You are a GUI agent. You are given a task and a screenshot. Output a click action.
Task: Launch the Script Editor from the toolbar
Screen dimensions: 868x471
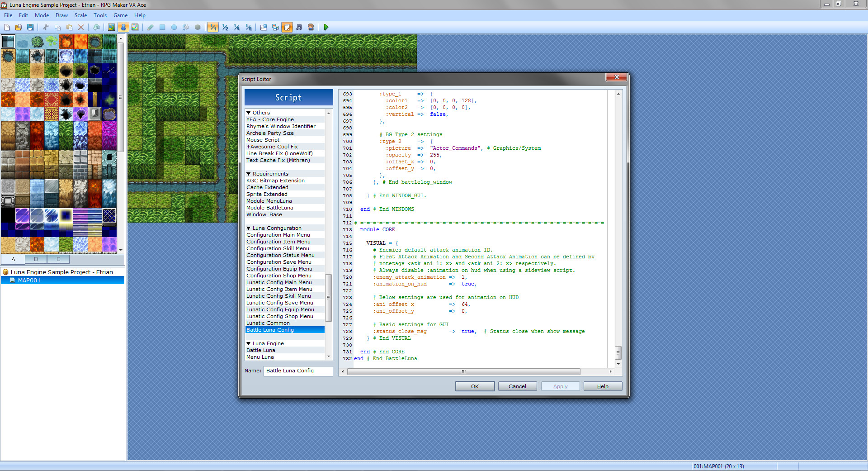[x=287, y=27]
